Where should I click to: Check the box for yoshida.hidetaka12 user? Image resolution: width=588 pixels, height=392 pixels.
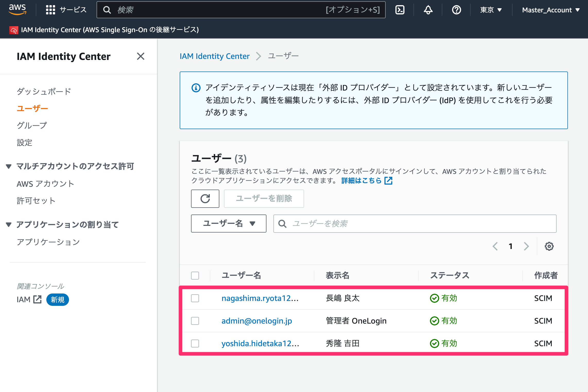coord(195,343)
